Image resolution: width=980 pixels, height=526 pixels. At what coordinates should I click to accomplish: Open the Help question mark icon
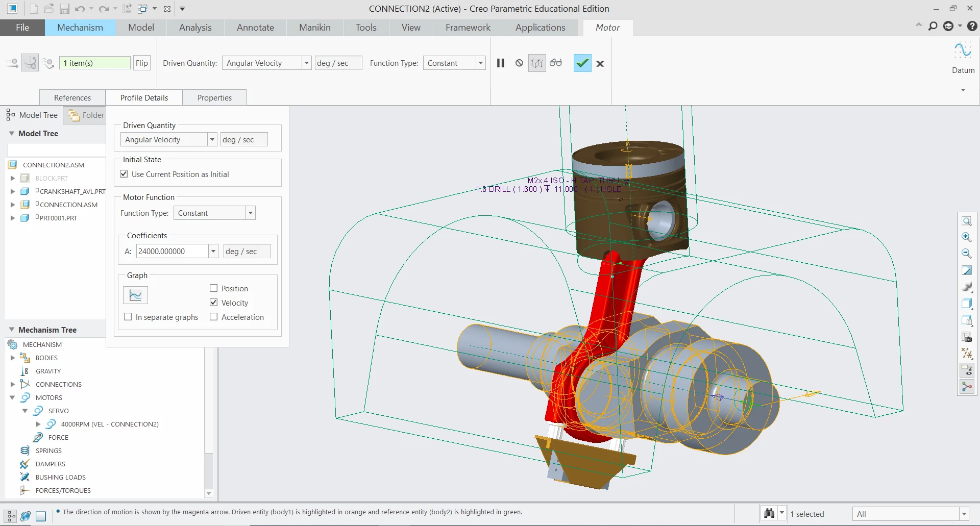tap(972, 26)
